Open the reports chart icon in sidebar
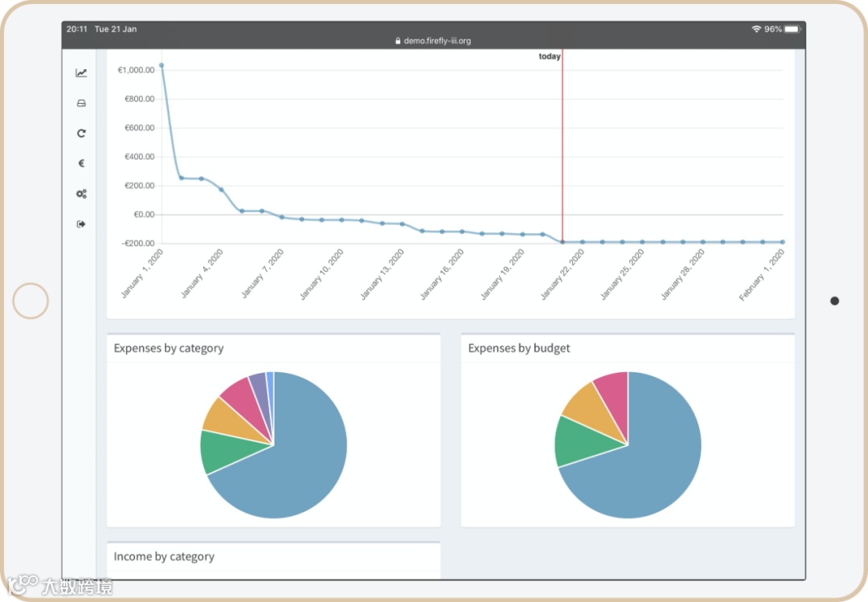Screen dimensions: 868x602 pos(81,72)
